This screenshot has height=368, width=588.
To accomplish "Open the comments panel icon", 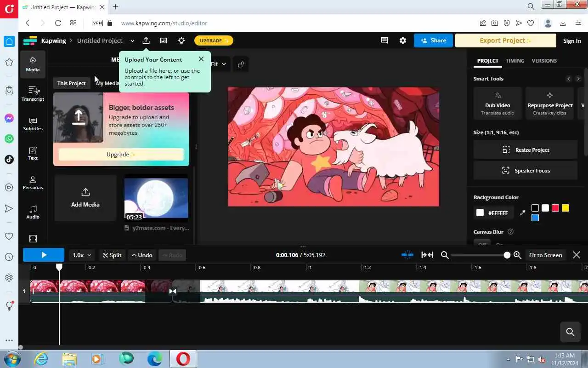I will [x=384, y=40].
